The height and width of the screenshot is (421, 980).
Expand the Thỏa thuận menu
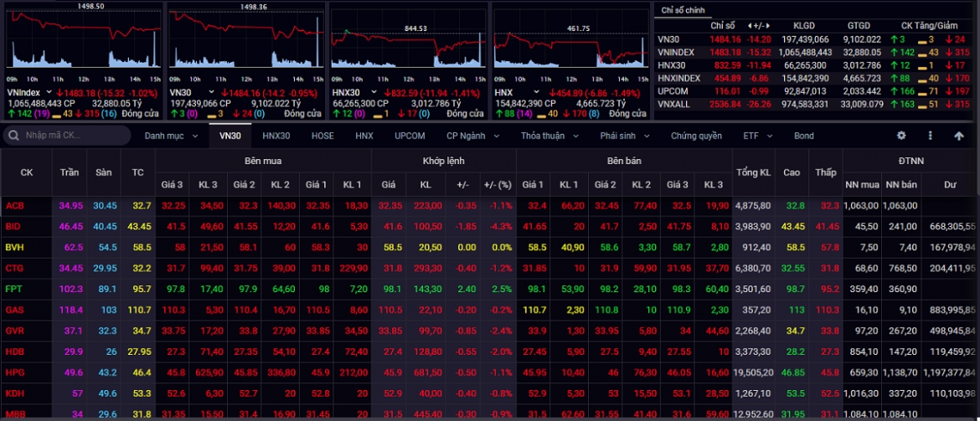549,136
